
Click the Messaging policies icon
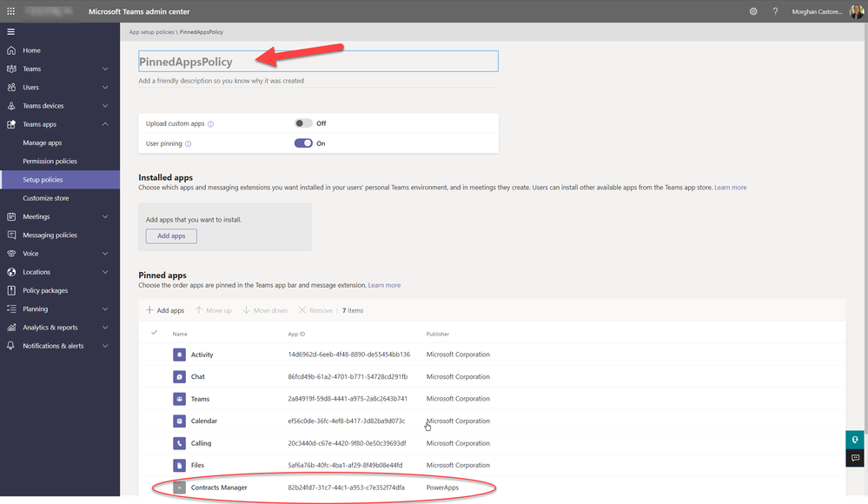(x=11, y=235)
